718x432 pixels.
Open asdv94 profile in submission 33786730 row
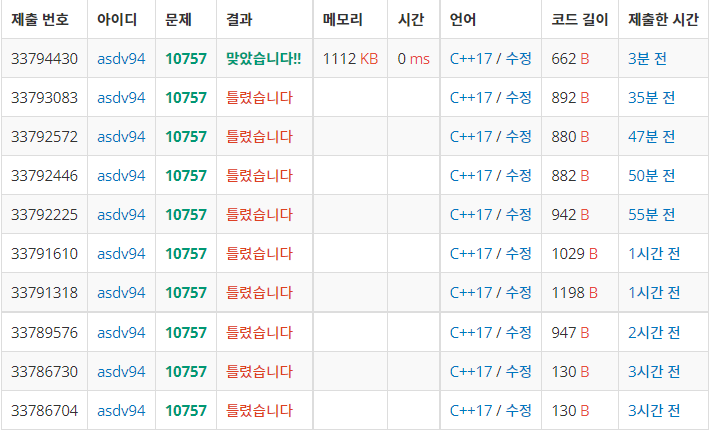point(121,371)
